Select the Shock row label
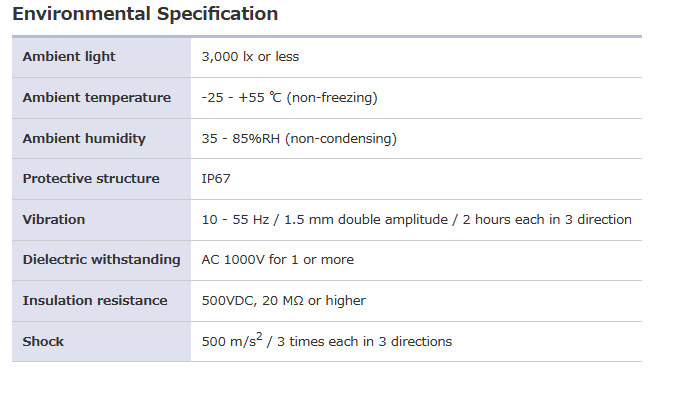The width and height of the screenshot is (693, 409). click(43, 342)
